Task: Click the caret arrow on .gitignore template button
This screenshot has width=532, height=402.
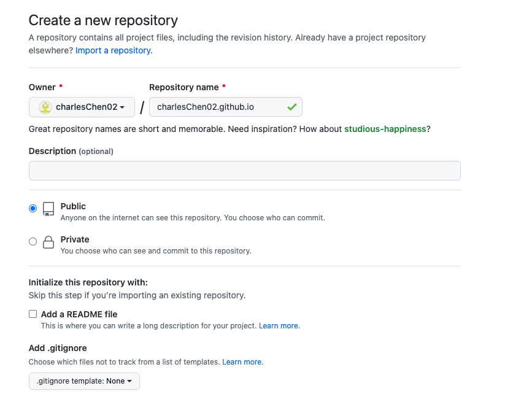Action: click(129, 381)
